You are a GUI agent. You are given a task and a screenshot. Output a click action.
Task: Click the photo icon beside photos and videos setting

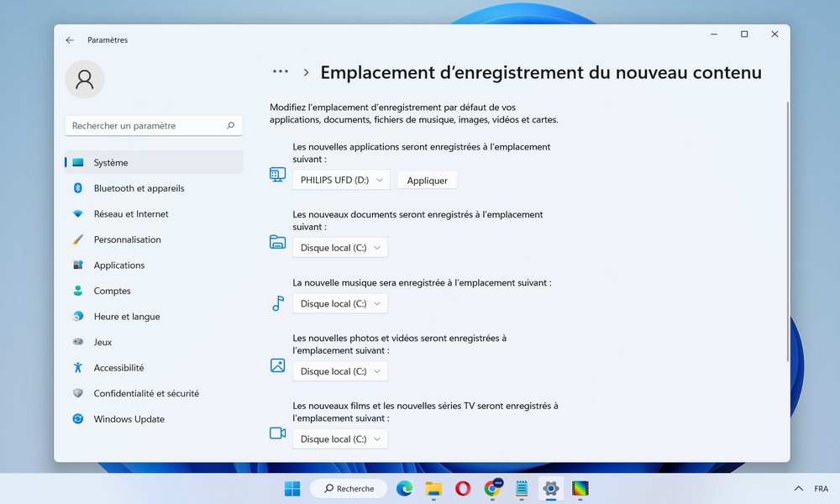277,365
